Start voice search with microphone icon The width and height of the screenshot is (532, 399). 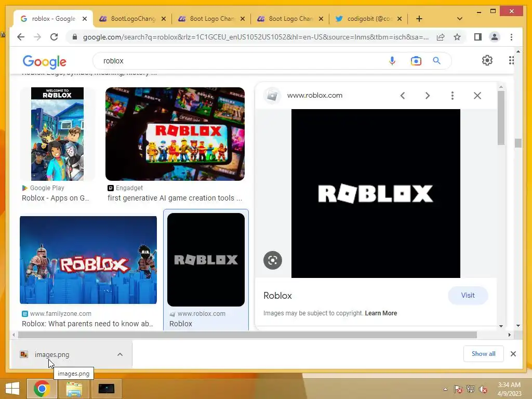(392, 61)
